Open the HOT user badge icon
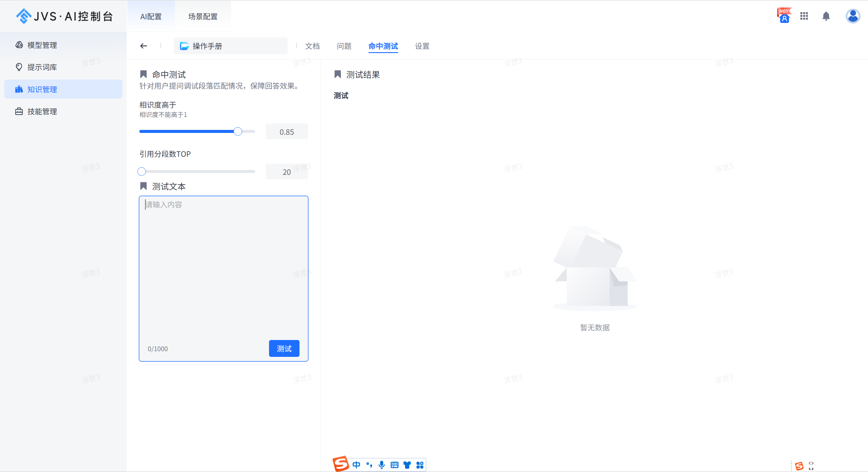The image size is (868, 472). (x=784, y=16)
